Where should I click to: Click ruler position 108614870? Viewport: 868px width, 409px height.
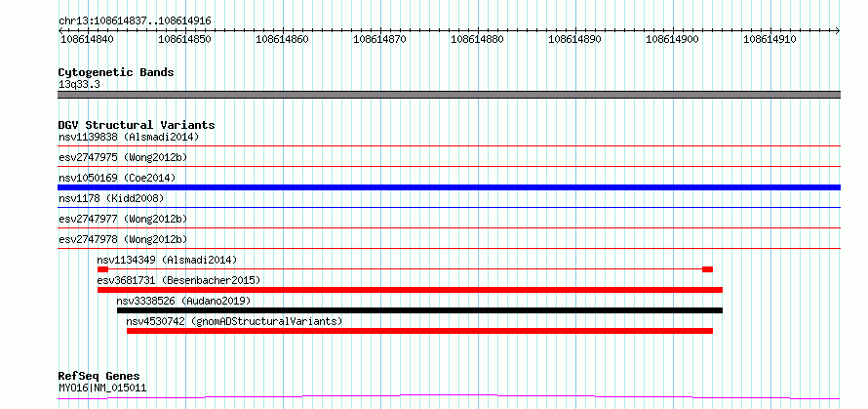point(379,39)
